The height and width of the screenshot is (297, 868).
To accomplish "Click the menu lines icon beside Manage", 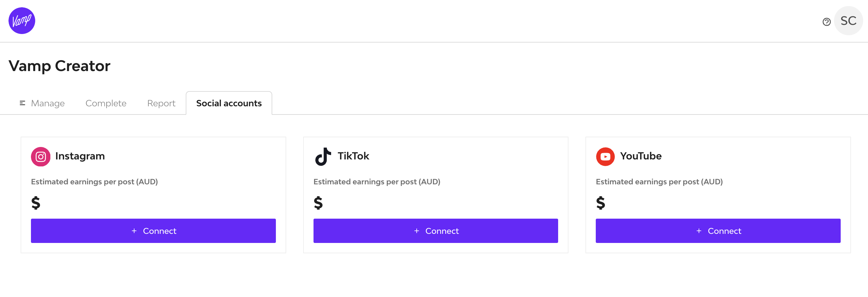I will click(22, 103).
